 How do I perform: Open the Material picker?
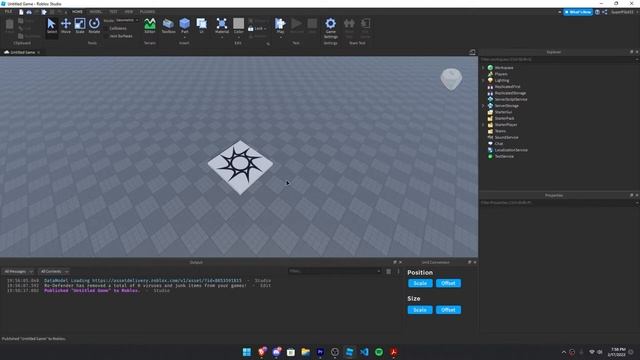222,26
